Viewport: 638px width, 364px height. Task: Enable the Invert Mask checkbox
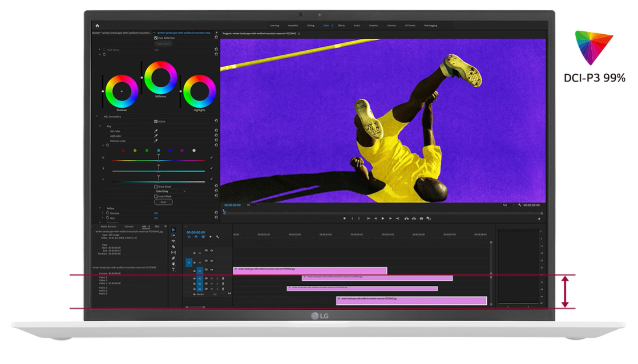pos(156,196)
